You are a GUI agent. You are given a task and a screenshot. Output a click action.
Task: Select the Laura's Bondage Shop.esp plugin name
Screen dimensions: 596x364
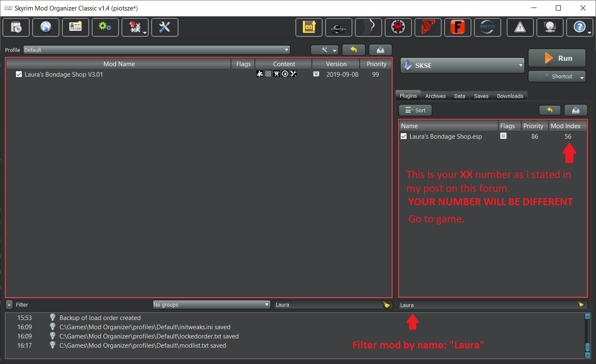coord(446,137)
